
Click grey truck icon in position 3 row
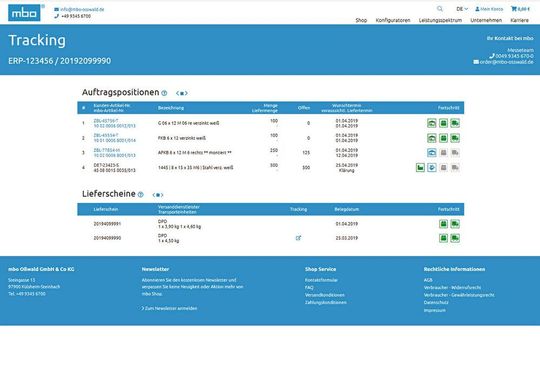(455, 153)
